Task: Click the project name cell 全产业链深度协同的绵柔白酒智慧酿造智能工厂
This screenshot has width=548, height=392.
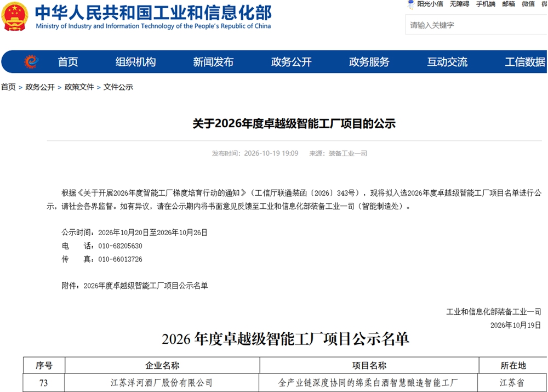Action: (368, 383)
